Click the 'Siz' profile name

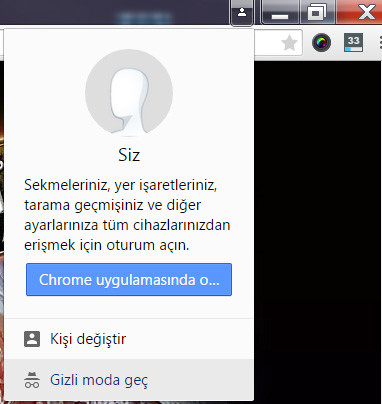pyautogui.click(x=129, y=155)
